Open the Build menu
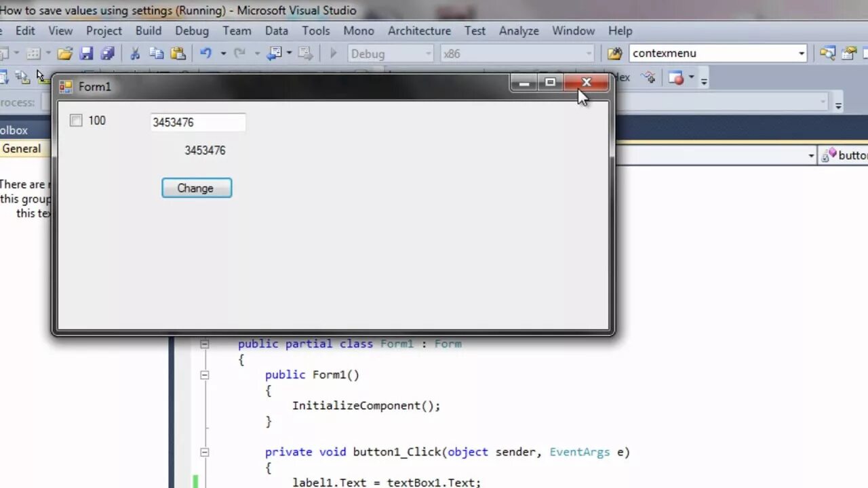 pos(149,30)
